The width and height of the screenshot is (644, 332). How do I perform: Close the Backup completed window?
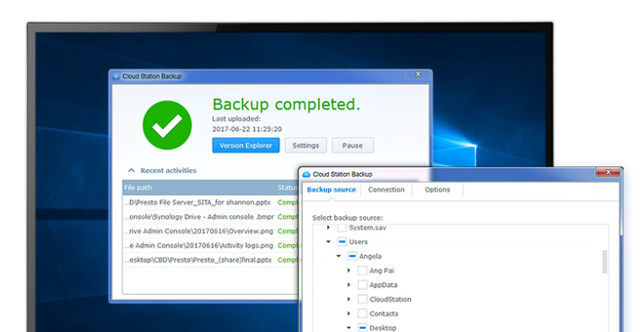click(418, 74)
